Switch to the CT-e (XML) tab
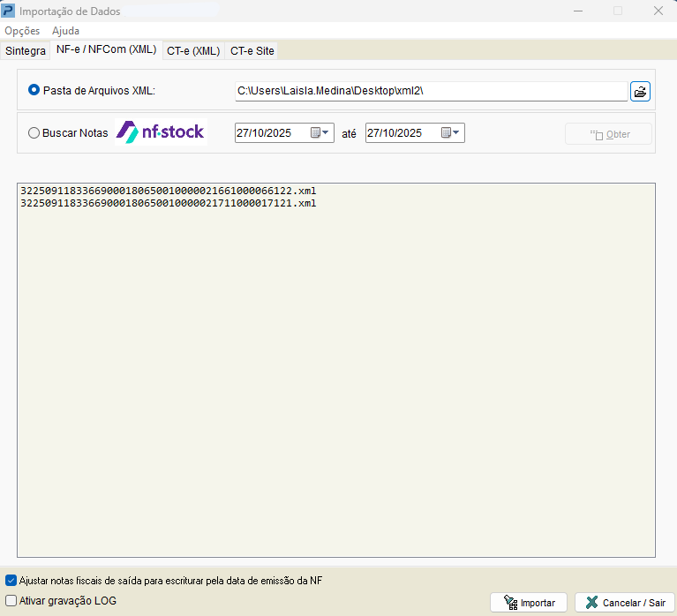 [193, 51]
